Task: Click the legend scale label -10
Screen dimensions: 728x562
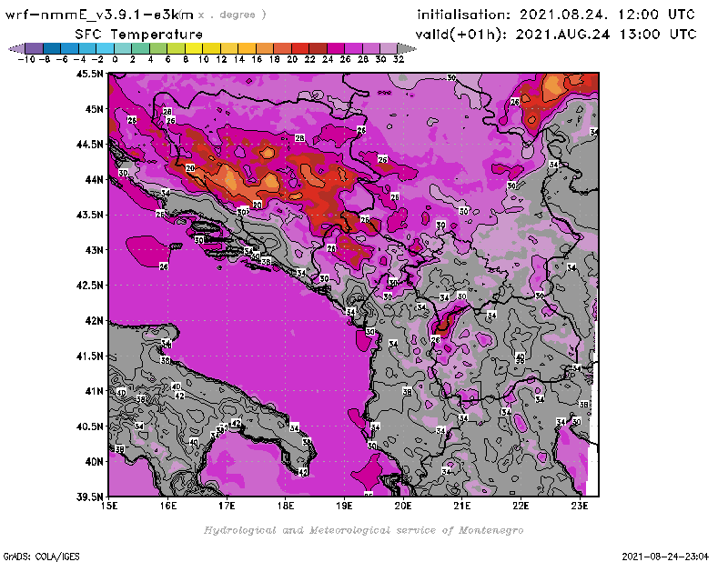Action: pos(26,59)
